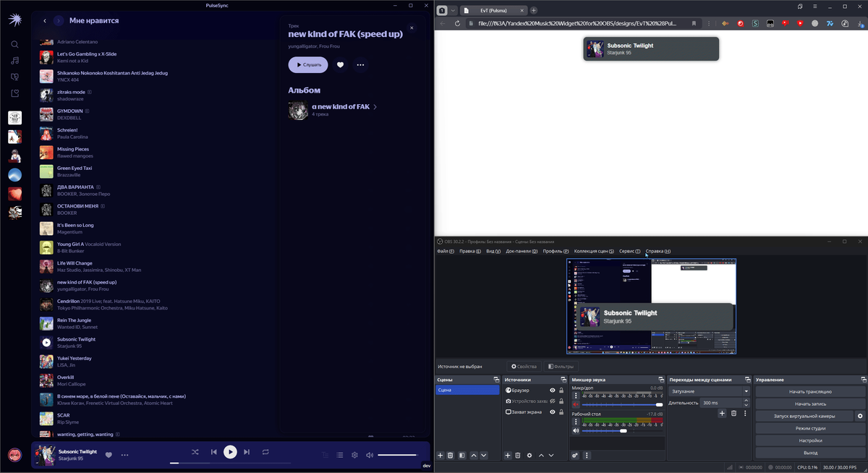This screenshot has width=868, height=473.
Task: Open OBS Правка menu
Action: [x=469, y=251]
